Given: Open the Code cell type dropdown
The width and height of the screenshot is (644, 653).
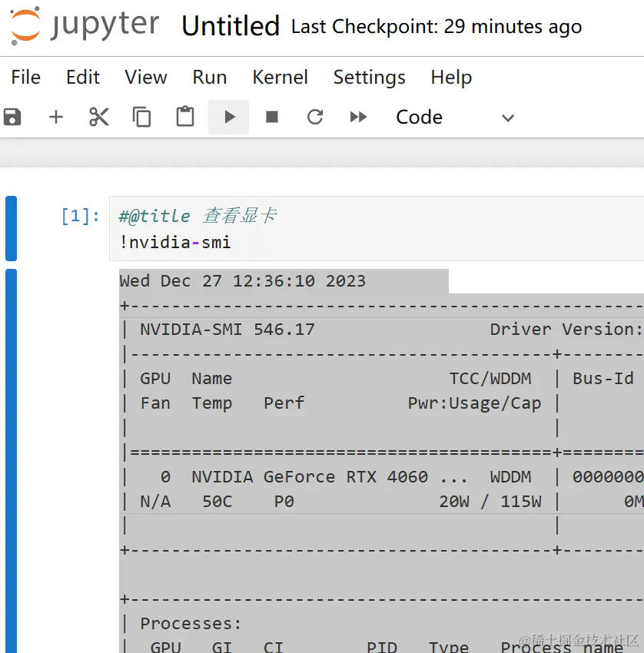Looking at the screenshot, I should tap(455, 118).
